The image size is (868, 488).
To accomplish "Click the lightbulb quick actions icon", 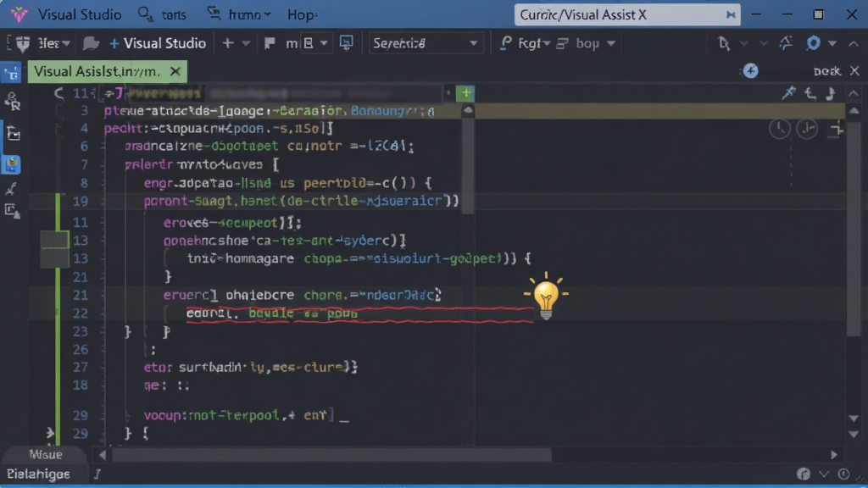I will coord(547,296).
